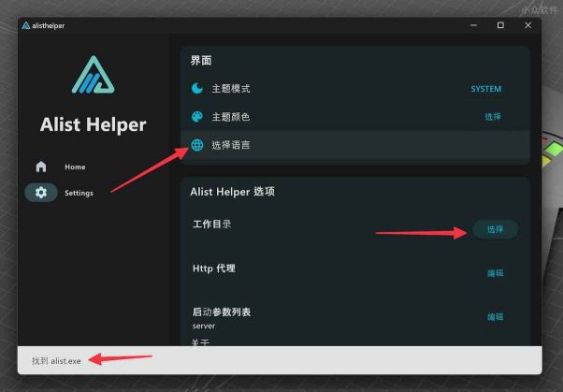Open the SYSTEM theme mode selector
The image size is (563, 392).
coord(485,89)
